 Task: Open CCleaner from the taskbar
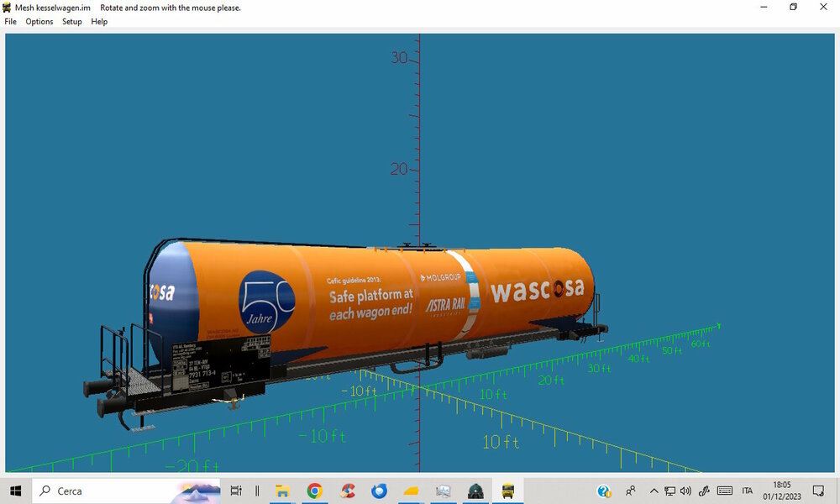(x=348, y=491)
